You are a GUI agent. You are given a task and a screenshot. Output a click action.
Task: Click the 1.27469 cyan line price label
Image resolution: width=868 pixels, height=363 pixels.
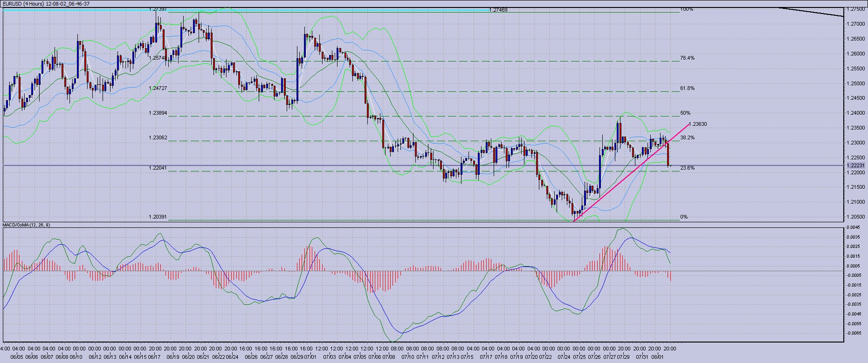[498, 10]
